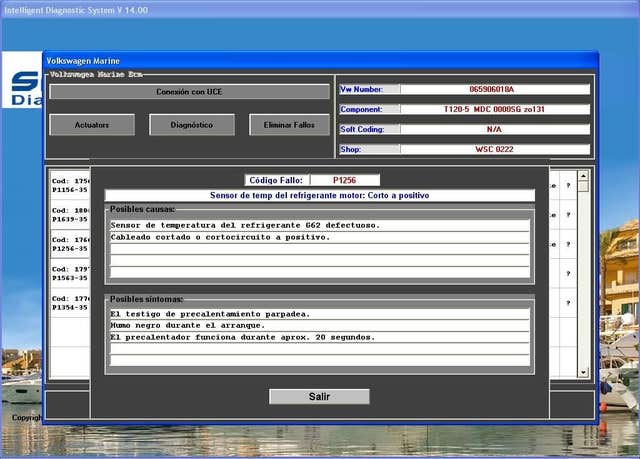Select the symptom 'Humo negro durante el arranque'

pos(319,326)
